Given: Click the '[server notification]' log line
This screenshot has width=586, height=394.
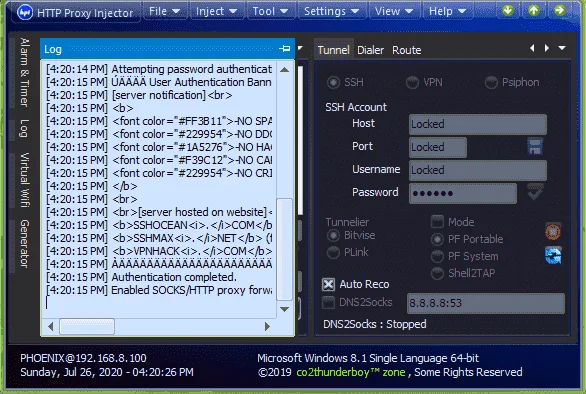Looking at the screenshot, I should coord(139,95).
